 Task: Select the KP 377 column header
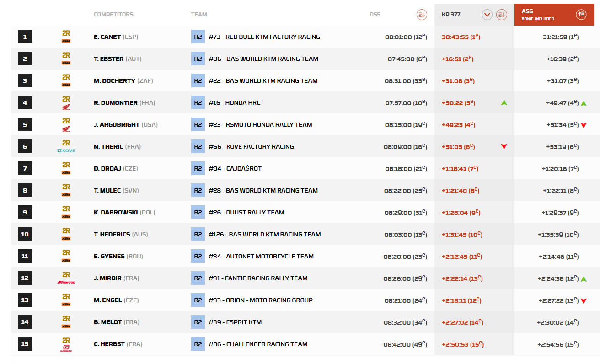click(x=451, y=15)
